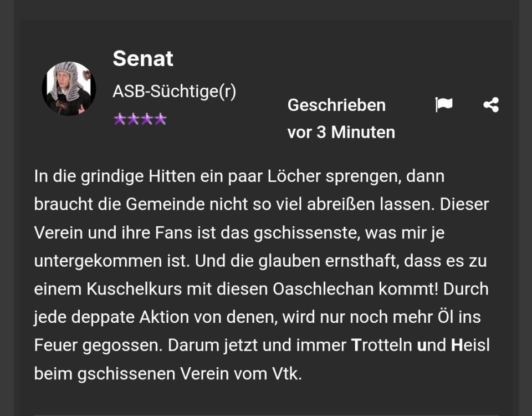Image resolution: width=532 pixels, height=416 pixels.
Task: Share the post by Senat
Action: pyautogui.click(x=490, y=104)
